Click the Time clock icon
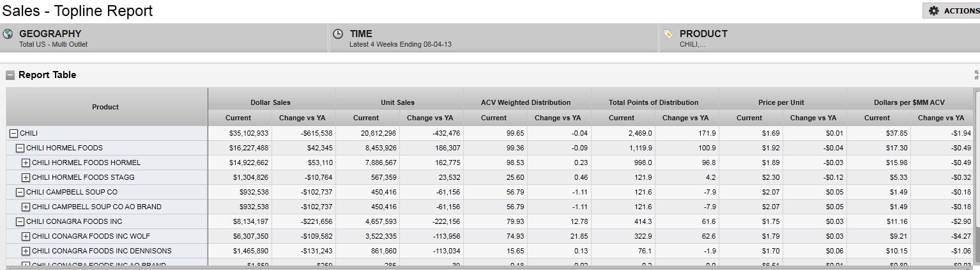This screenshot has height=270, width=980. (x=339, y=34)
